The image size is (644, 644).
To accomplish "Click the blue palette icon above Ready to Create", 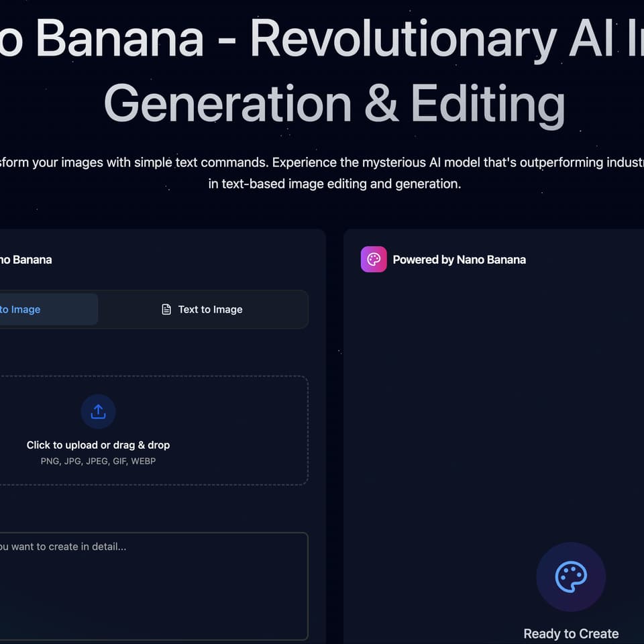I will tap(571, 577).
